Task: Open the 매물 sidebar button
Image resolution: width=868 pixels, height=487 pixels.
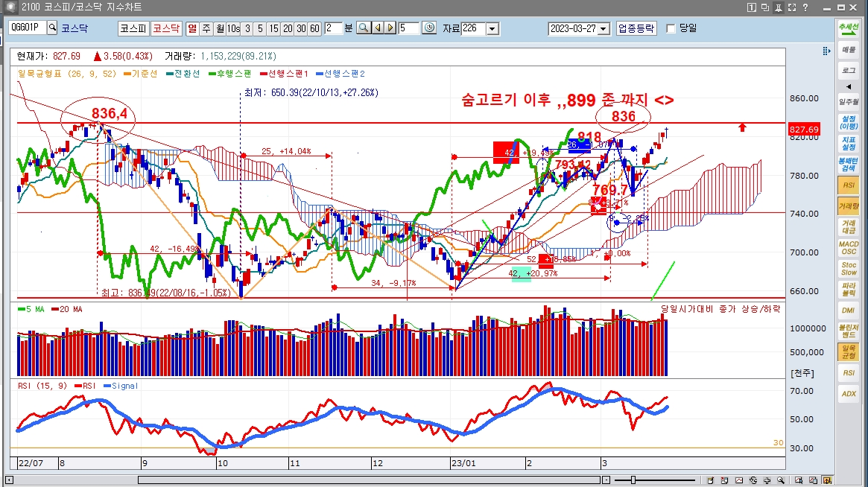Action: 849,49
